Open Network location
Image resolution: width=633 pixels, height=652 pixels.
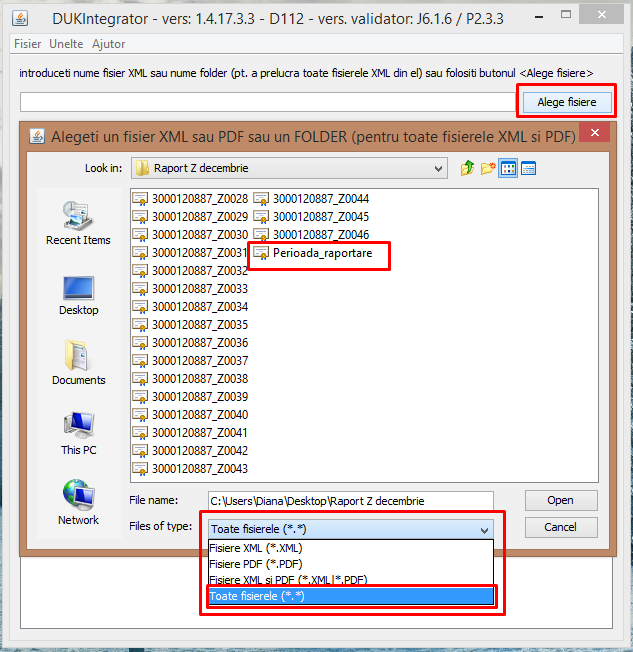(x=78, y=503)
